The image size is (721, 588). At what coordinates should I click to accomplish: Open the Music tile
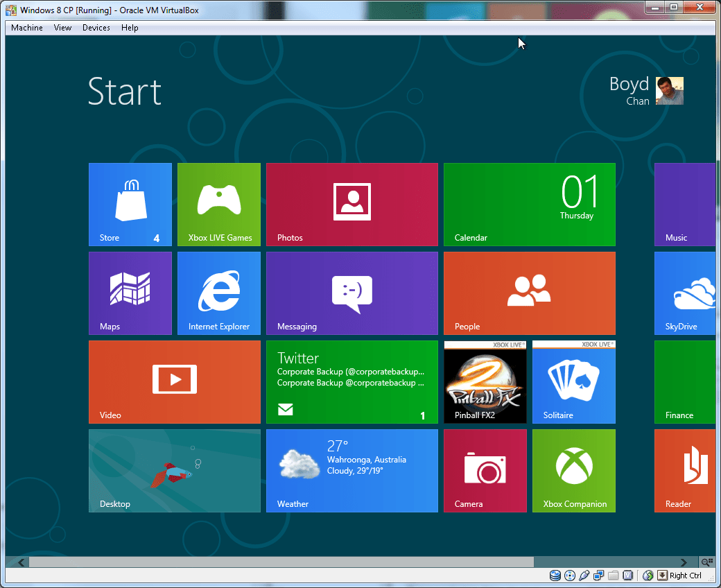click(685, 205)
